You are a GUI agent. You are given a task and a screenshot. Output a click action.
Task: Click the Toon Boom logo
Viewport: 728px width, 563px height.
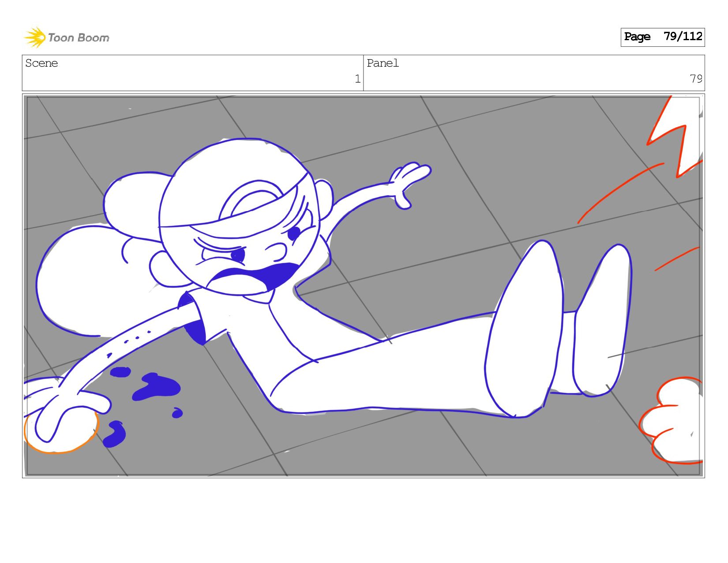[67, 38]
